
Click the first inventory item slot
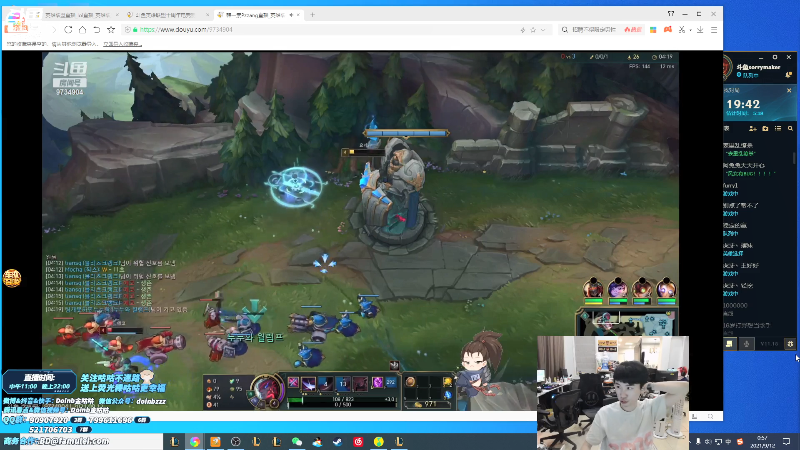[410, 382]
